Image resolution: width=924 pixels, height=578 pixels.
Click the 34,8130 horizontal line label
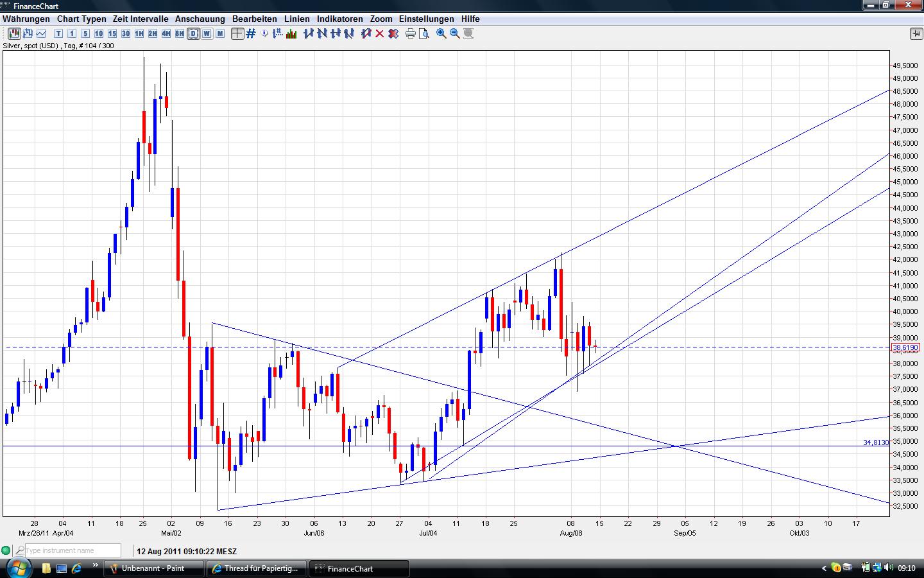[876, 442]
